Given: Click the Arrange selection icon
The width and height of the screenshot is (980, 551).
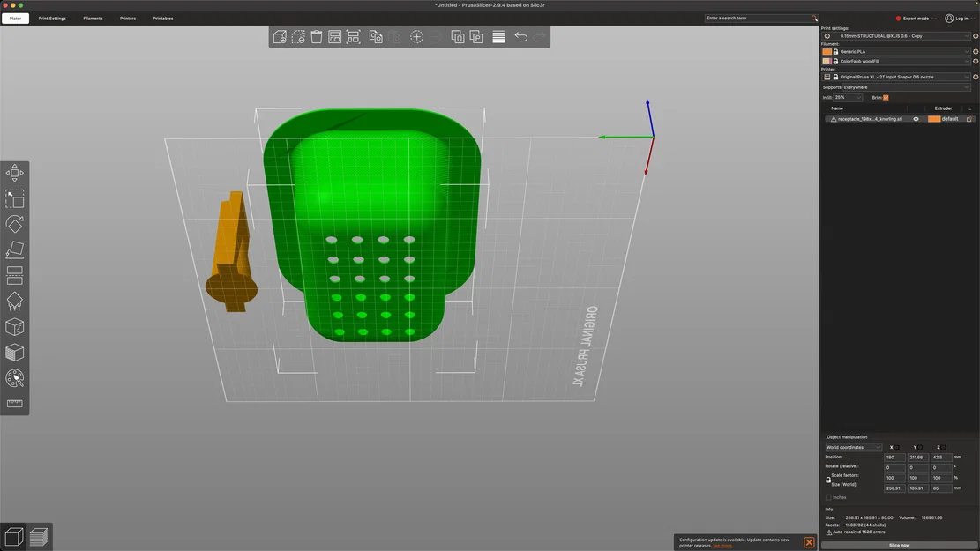Looking at the screenshot, I should (x=353, y=37).
